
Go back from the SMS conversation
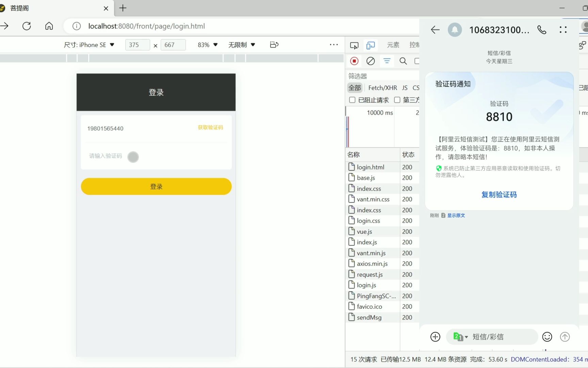[x=435, y=30]
